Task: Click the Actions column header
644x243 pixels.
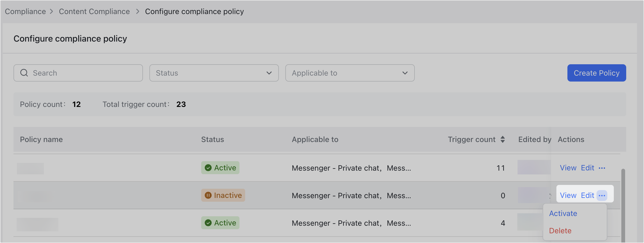Action: coord(571,139)
